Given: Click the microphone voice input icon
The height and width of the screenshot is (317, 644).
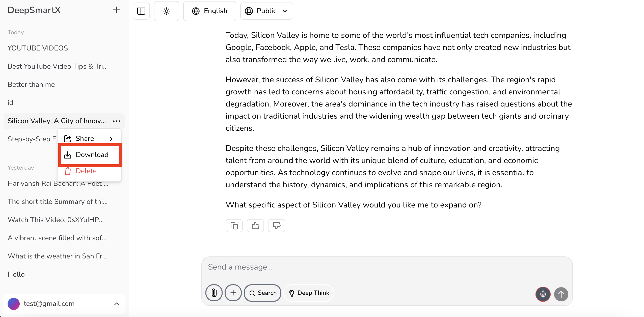Looking at the screenshot, I should 543,294.
